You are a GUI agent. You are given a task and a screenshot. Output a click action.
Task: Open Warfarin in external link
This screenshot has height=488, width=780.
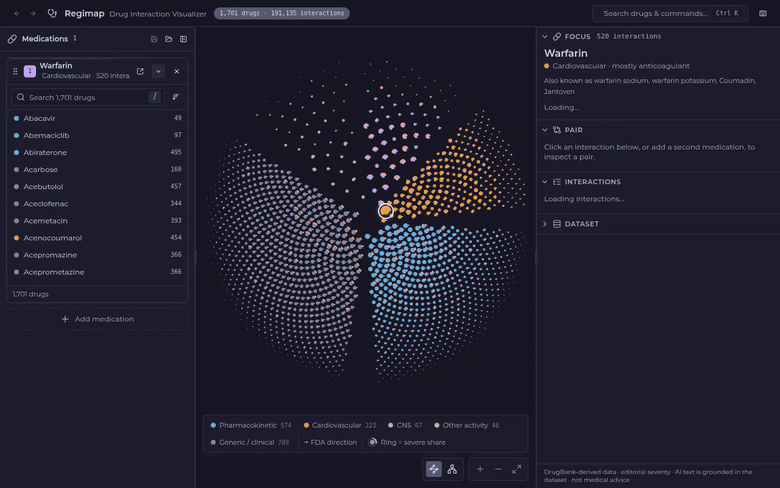[140, 71]
